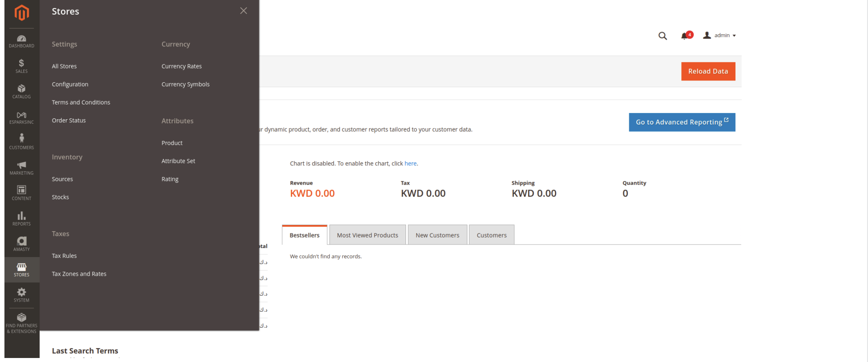Viewport: 868px width, 362px height.
Task: Open the notifications bell
Action: point(686,36)
